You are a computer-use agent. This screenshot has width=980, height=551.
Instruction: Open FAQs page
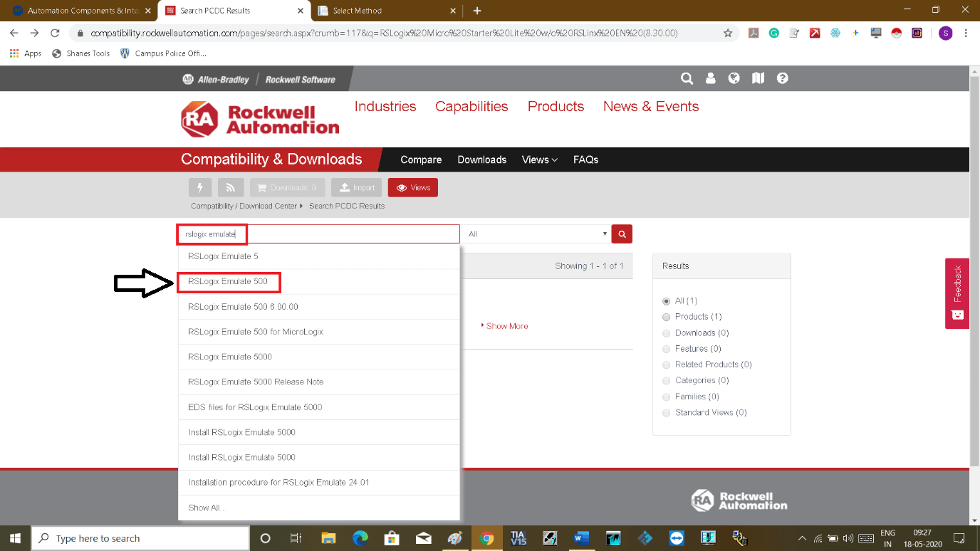coord(586,159)
